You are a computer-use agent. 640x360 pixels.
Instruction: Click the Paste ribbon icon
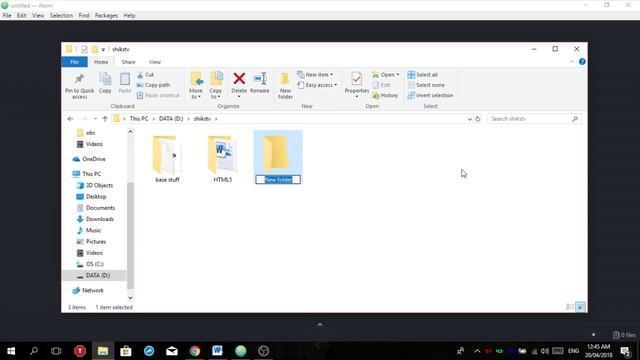[x=124, y=82]
